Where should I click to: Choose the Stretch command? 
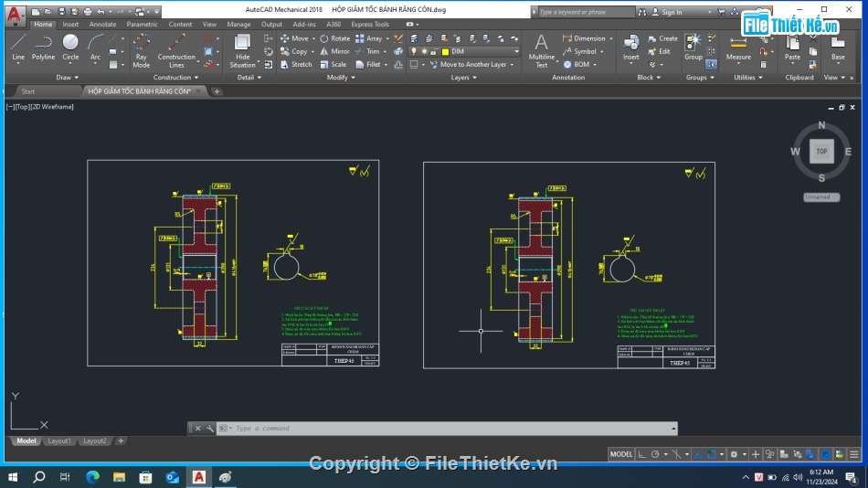296,64
